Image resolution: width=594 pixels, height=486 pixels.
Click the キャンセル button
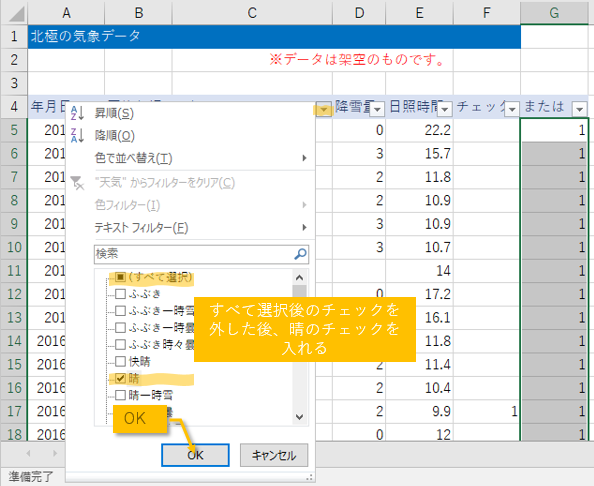pyautogui.click(x=274, y=455)
